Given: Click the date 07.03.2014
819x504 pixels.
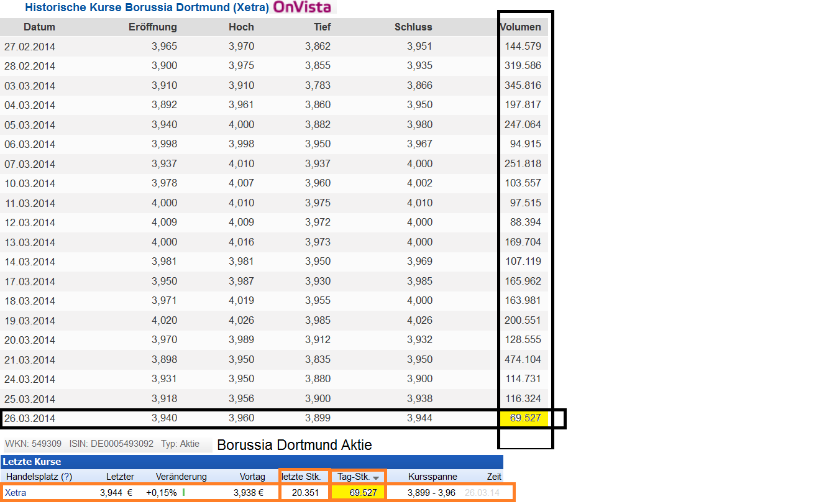Looking at the screenshot, I should click(x=30, y=164).
